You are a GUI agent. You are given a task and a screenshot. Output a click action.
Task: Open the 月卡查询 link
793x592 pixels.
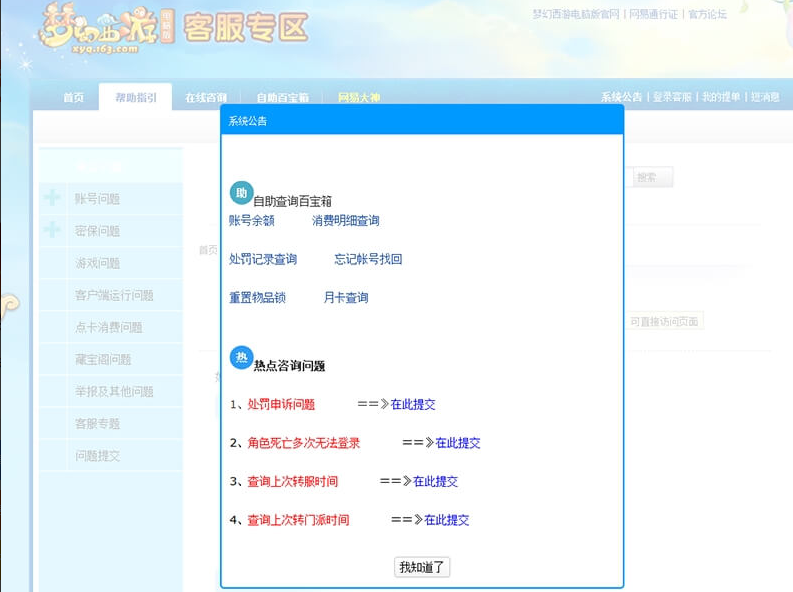point(345,298)
